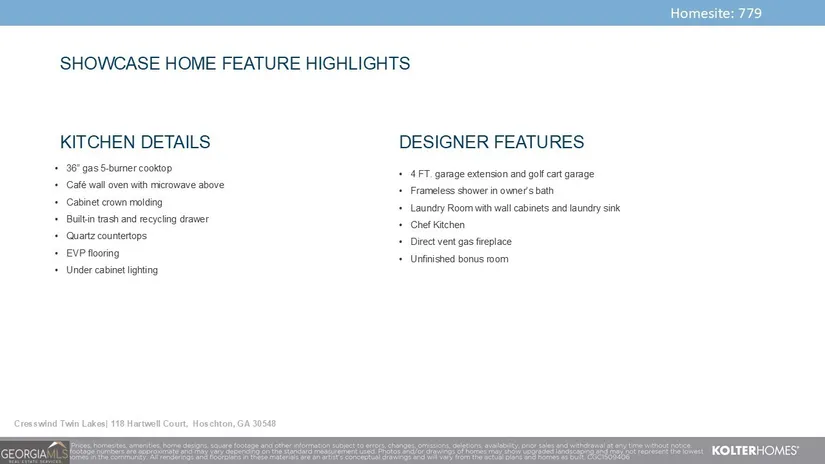Image resolution: width=825 pixels, height=464 pixels.
Task: Select the Quartz countertops bullet
Action: 106,236
